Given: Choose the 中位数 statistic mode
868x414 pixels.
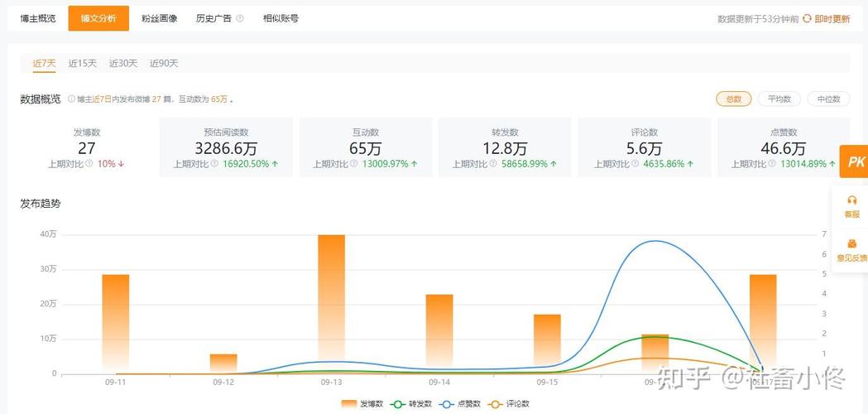Looking at the screenshot, I should (829, 99).
